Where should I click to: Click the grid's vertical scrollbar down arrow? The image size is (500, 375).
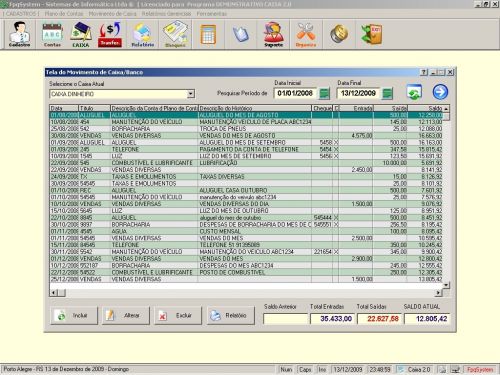tap(446, 285)
